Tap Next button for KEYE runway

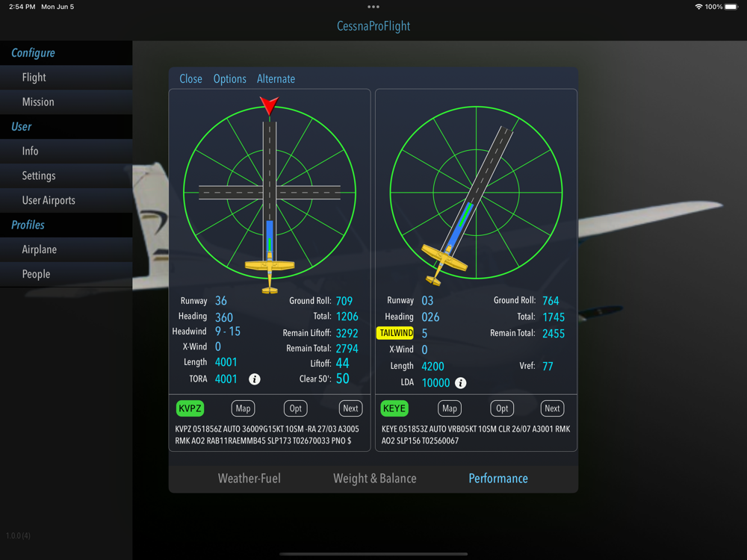(x=553, y=408)
